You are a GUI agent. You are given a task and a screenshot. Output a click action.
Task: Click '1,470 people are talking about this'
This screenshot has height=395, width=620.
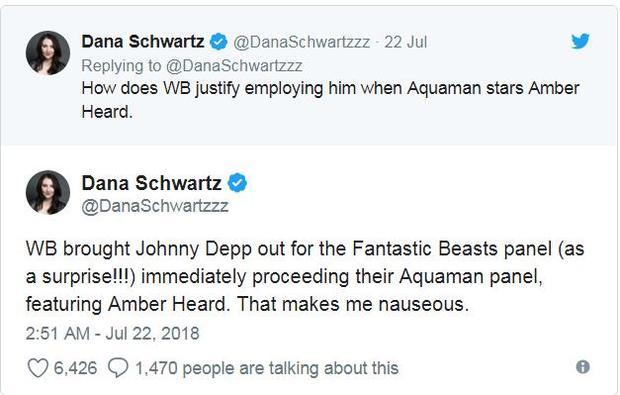pyautogui.click(x=267, y=368)
